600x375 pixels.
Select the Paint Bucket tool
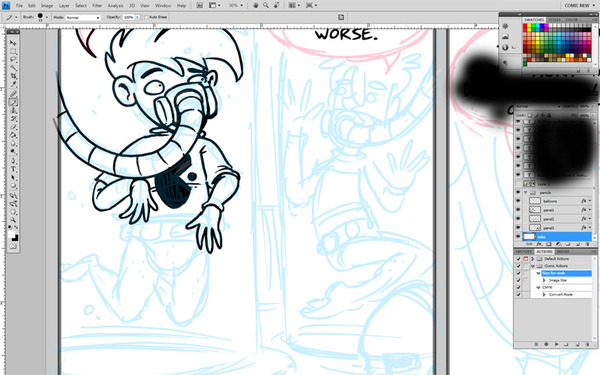13,135
